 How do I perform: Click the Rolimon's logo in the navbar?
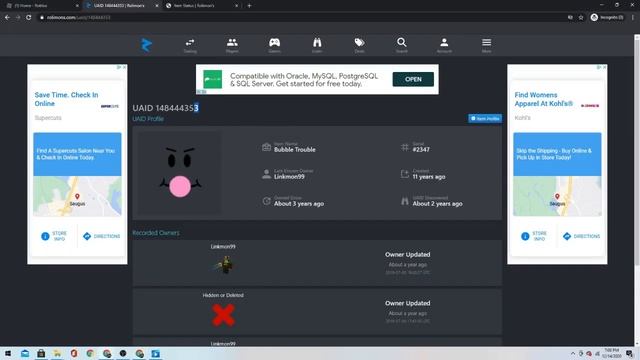[147, 45]
